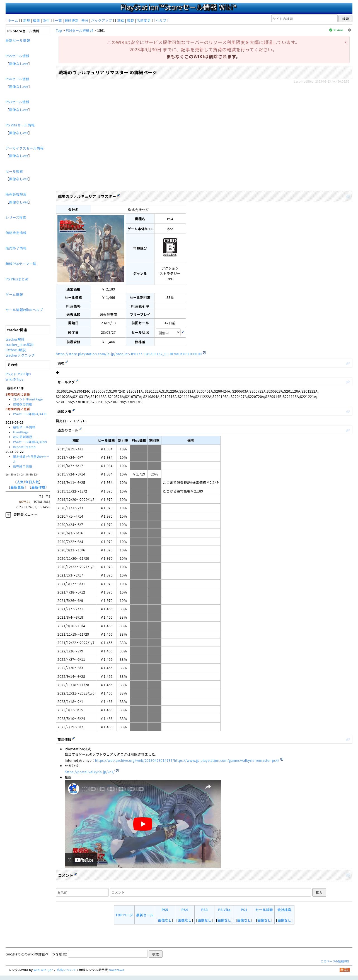358x980 pixels.
Task: Open PS5セール情報 sidebar link
Action: click(18, 56)
